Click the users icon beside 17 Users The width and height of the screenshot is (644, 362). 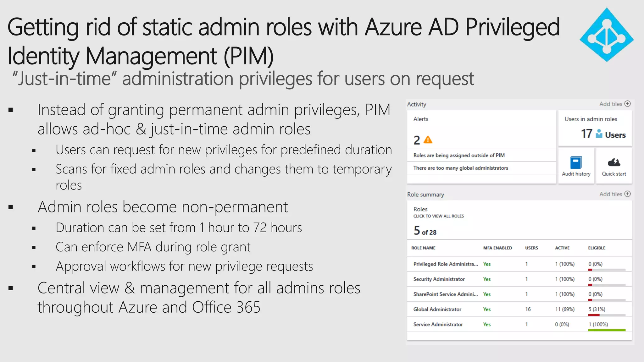click(x=599, y=134)
